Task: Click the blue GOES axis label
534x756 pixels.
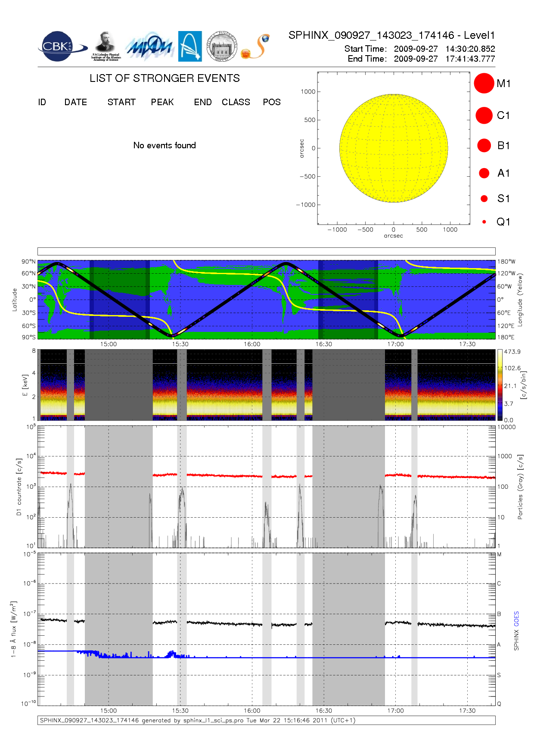Action: click(516, 619)
